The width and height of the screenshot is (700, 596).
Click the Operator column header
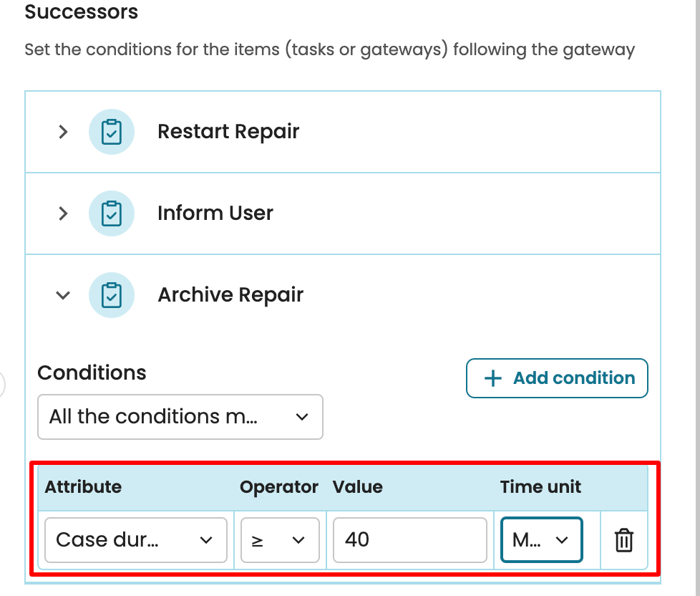(x=278, y=487)
